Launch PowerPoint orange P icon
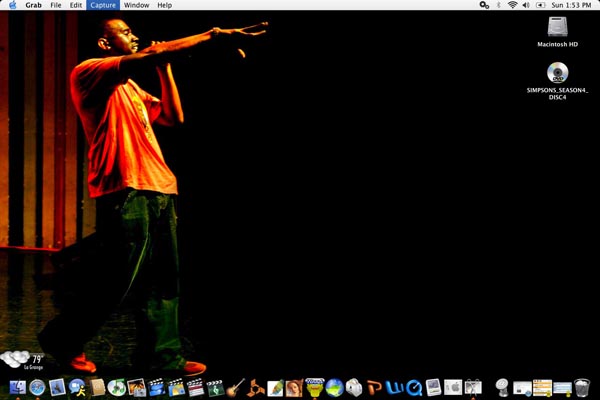 (x=374, y=388)
